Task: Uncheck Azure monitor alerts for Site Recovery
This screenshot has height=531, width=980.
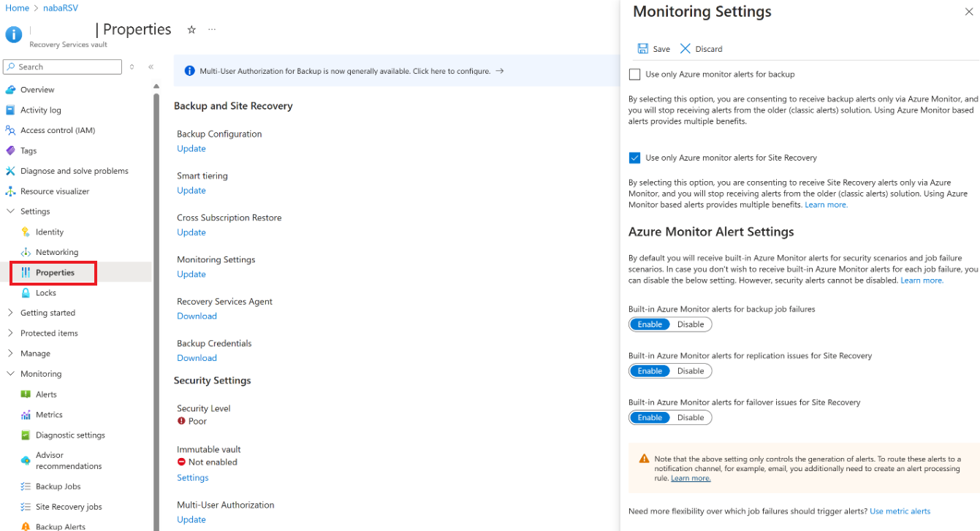Action: click(x=634, y=158)
